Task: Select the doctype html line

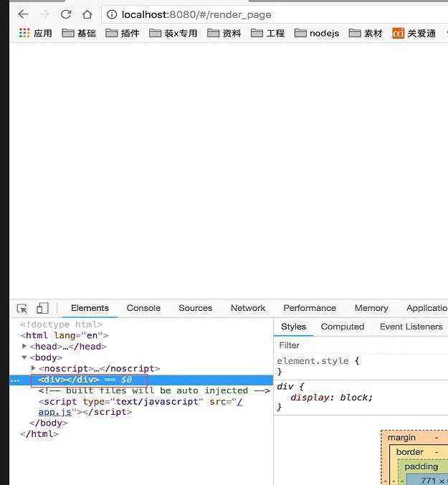Action: (x=61, y=325)
